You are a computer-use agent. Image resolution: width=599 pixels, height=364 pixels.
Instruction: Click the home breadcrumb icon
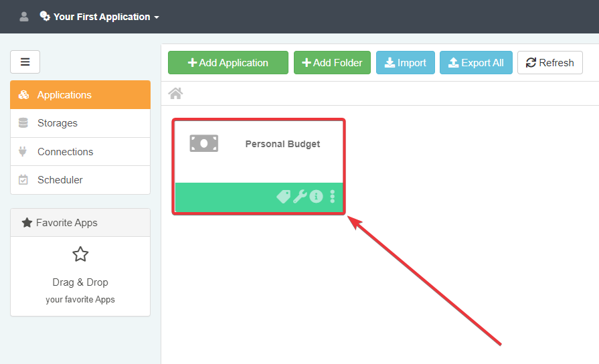175,94
